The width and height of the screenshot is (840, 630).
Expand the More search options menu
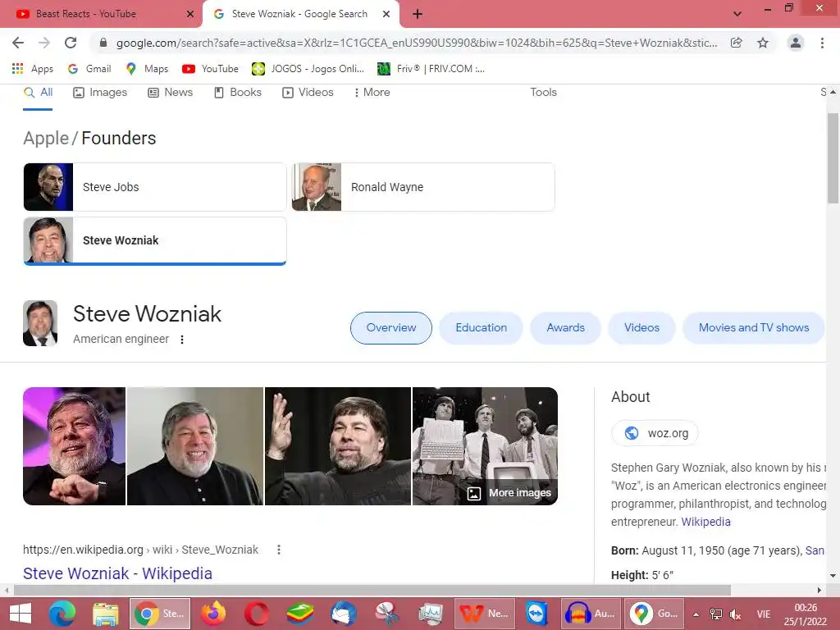[x=372, y=92]
